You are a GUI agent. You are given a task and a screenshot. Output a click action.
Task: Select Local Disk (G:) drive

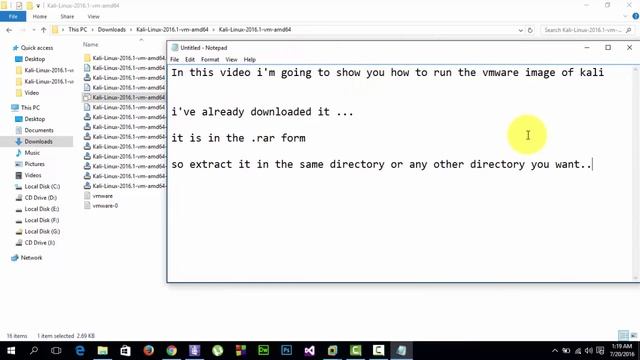pos(42,231)
